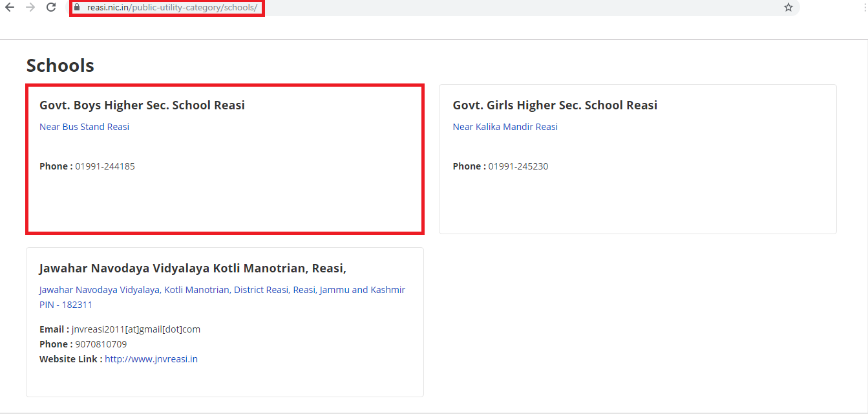The width and height of the screenshot is (868, 416).
Task: Open the Near Kalika Mandir Reasi link
Action: tap(505, 127)
